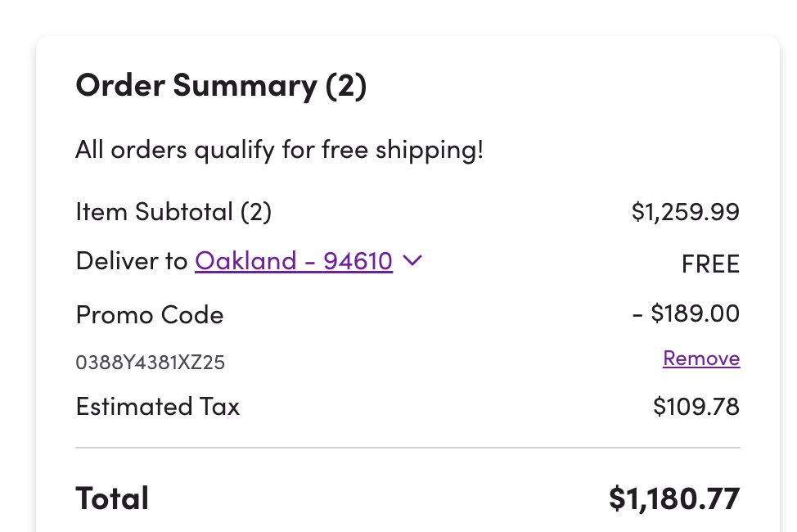Click the free shipping notice text
This screenshot has height=532, width=797.
[279, 150]
